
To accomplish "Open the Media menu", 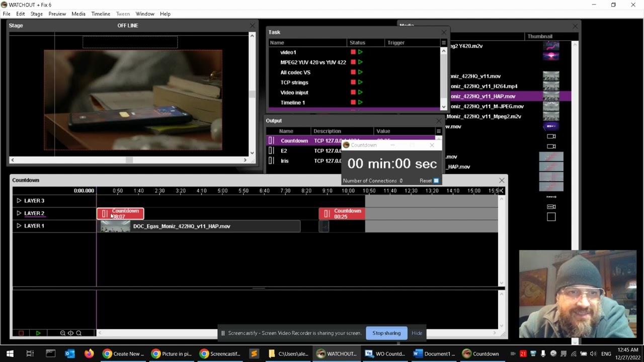I will click(x=78, y=14).
